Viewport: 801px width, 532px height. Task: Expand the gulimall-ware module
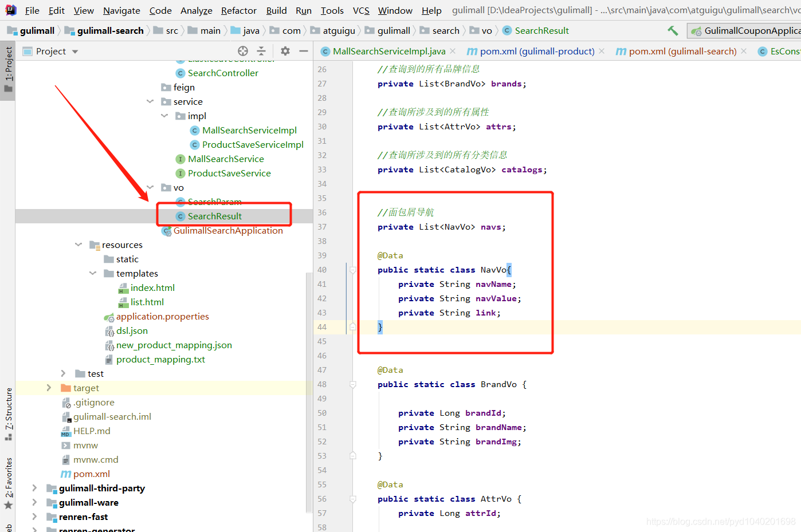(x=35, y=502)
